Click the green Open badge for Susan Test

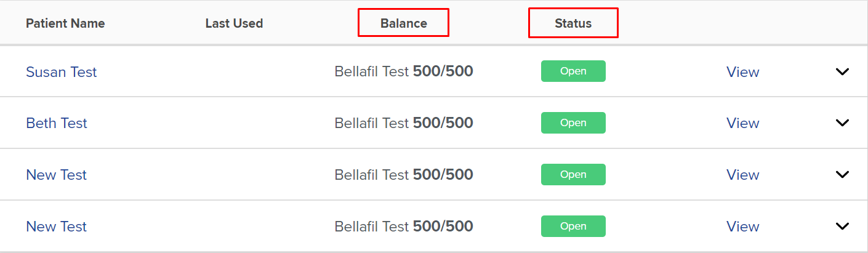[573, 71]
